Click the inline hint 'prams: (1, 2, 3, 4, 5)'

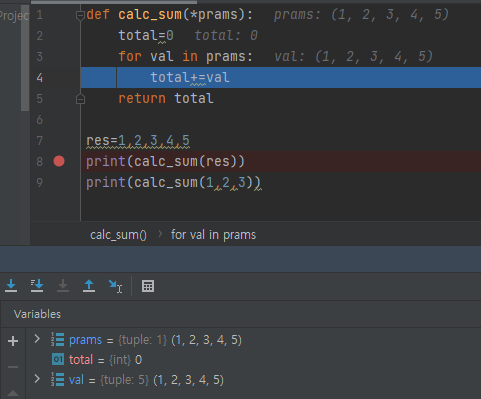[361, 15]
